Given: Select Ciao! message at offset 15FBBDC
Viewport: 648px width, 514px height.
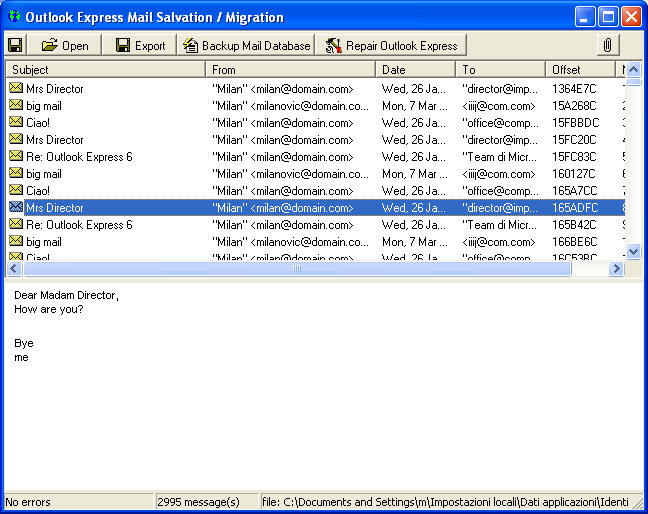Looking at the screenshot, I should (315, 123).
